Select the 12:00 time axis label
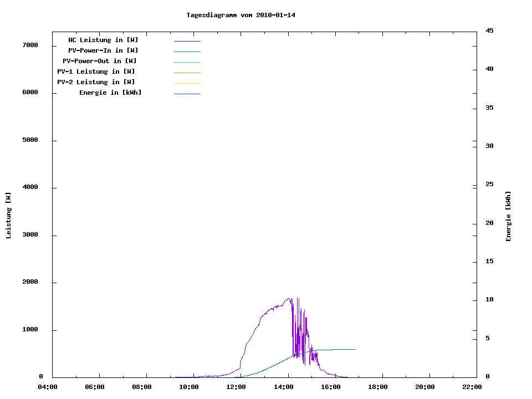532x399 pixels. coord(236,387)
